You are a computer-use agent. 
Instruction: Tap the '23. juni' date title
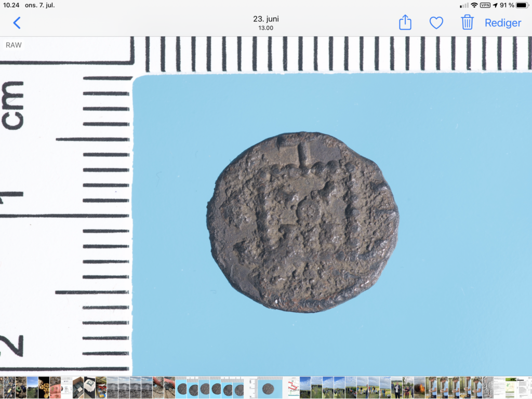(266, 19)
